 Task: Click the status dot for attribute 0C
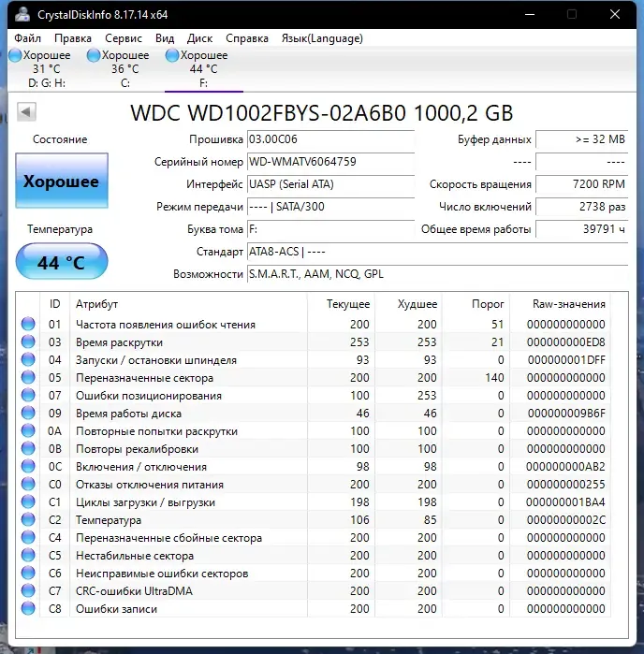tap(28, 466)
